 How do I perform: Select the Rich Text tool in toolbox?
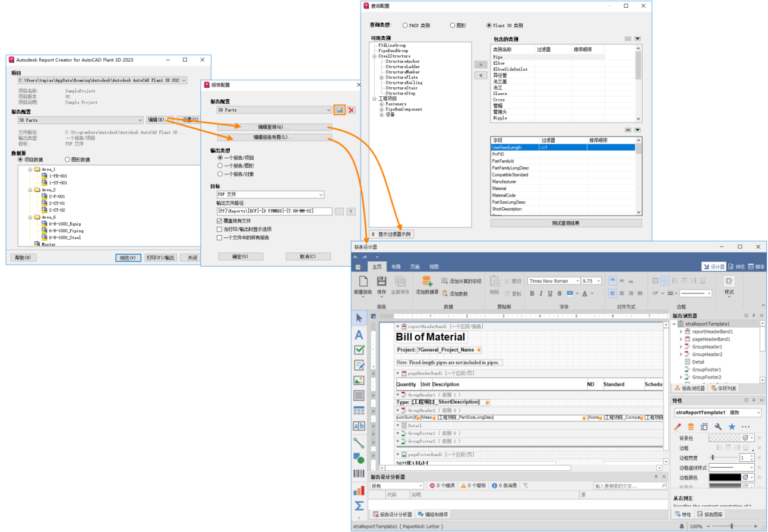click(x=359, y=365)
